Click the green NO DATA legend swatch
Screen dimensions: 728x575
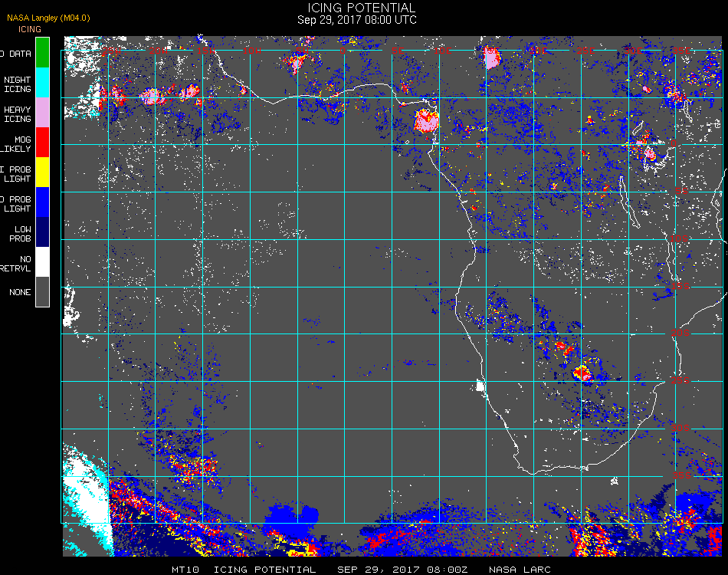[42, 52]
